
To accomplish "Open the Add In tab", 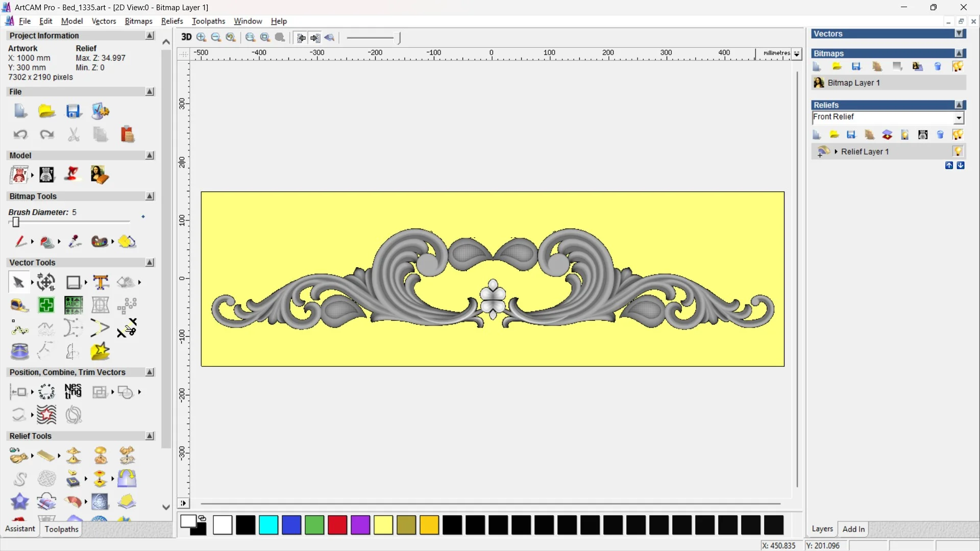I will [853, 529].
